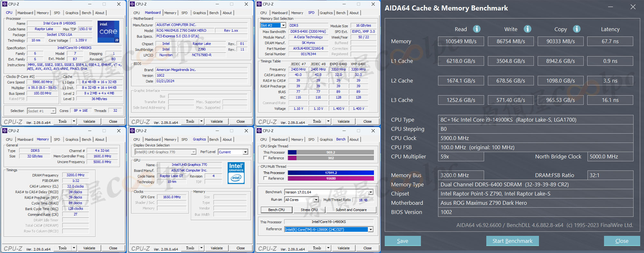Click the Copy info icon in AIDA64
Image resolution: width=644 pixels, height=253 pixels.
point(577,29)
